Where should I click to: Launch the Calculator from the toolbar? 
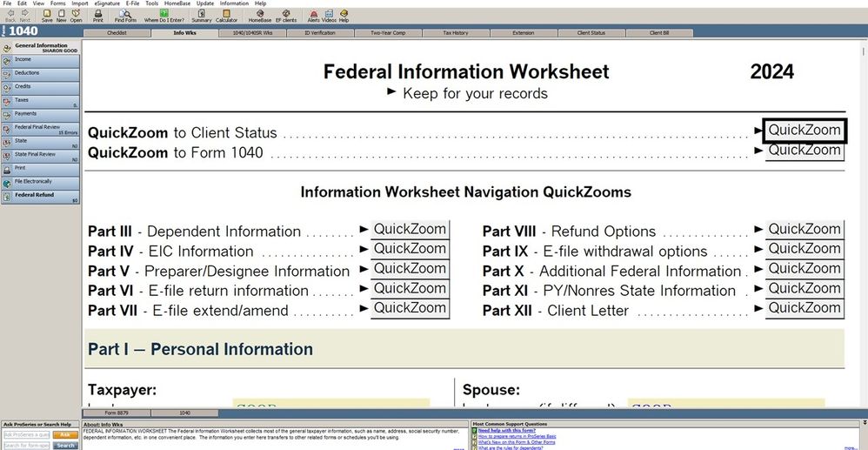(226, 16)
